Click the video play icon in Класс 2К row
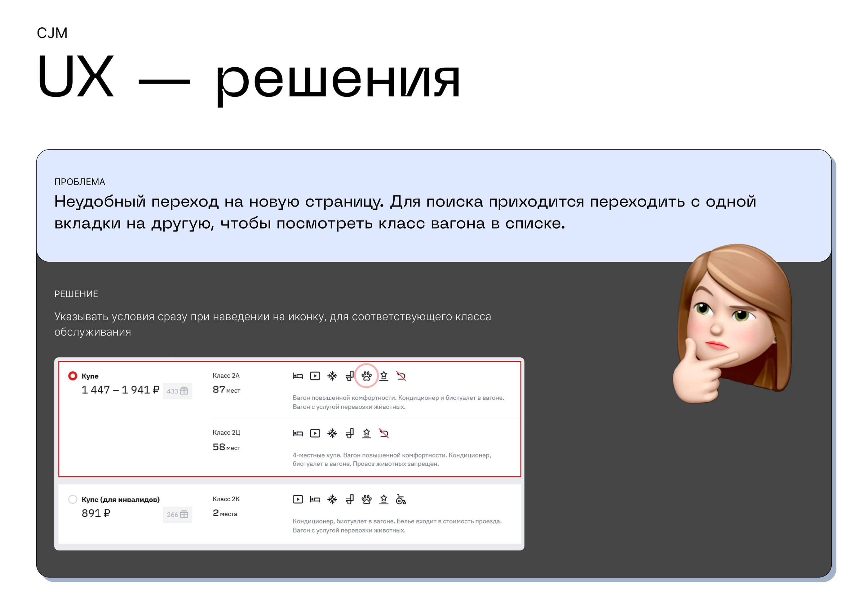Viewport: 868px width, 602px height. tap(298, 499)
